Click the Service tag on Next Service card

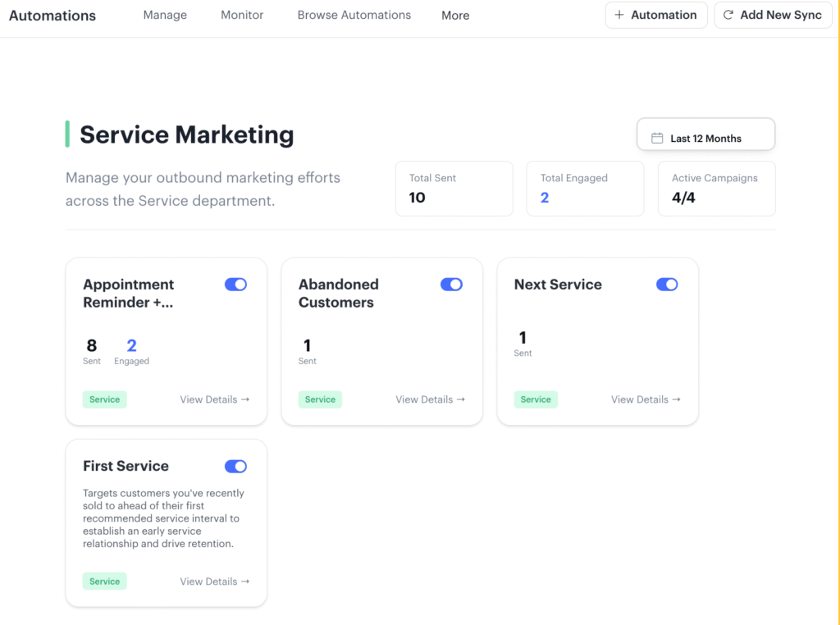pyautogui.click(x=536, y=399)
